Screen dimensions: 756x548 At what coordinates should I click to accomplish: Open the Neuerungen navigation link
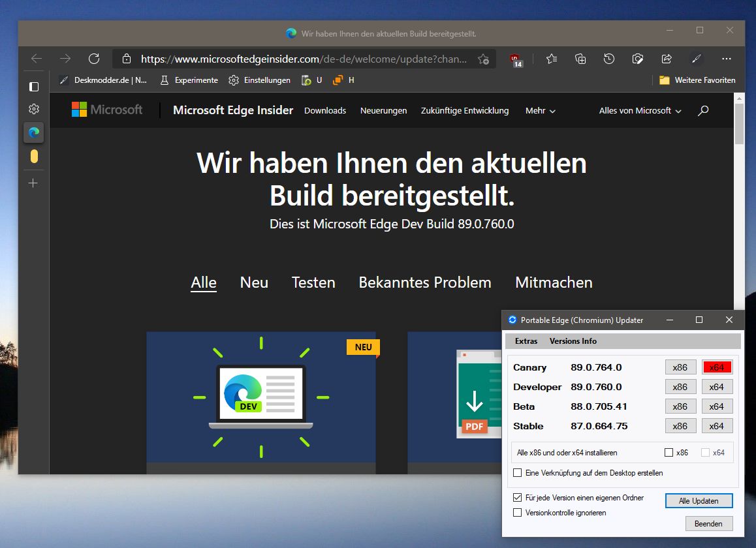click(x=383, y=110)
